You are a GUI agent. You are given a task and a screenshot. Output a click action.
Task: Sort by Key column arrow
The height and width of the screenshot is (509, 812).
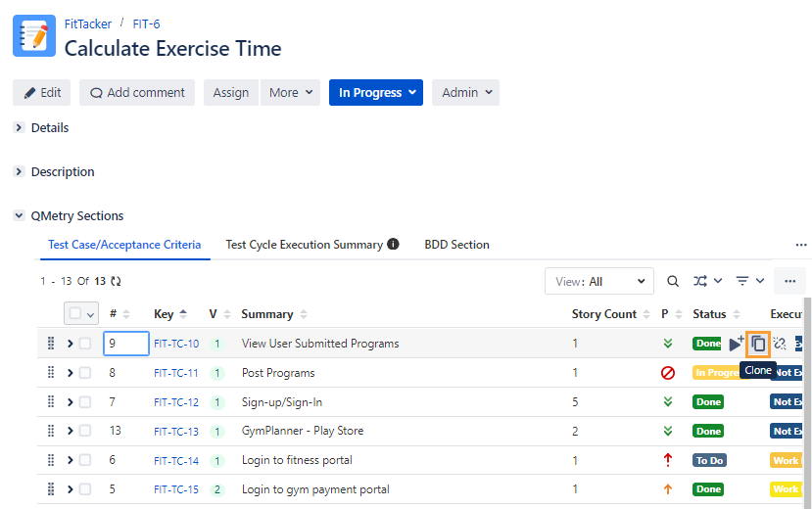tap(183, 314)
